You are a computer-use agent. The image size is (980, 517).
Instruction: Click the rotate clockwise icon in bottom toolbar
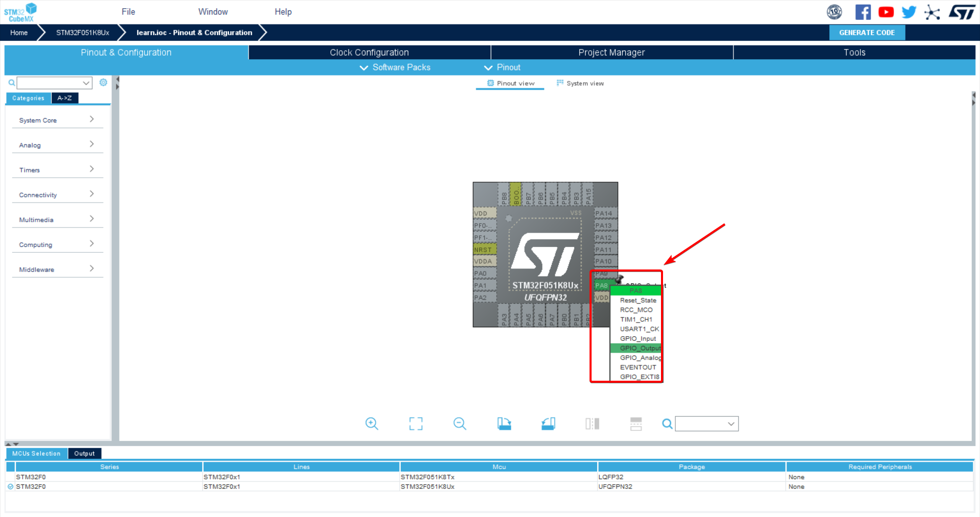[504, 424]
